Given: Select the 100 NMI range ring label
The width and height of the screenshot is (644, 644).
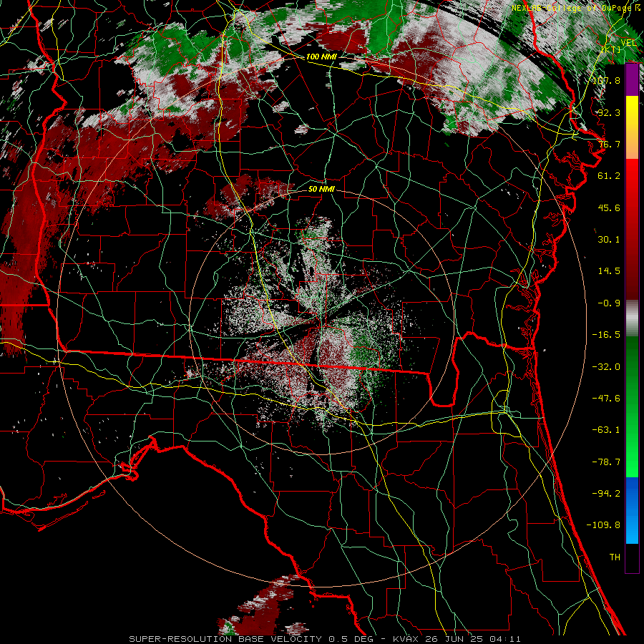Looking at the screenshot, I should (321, 57).
